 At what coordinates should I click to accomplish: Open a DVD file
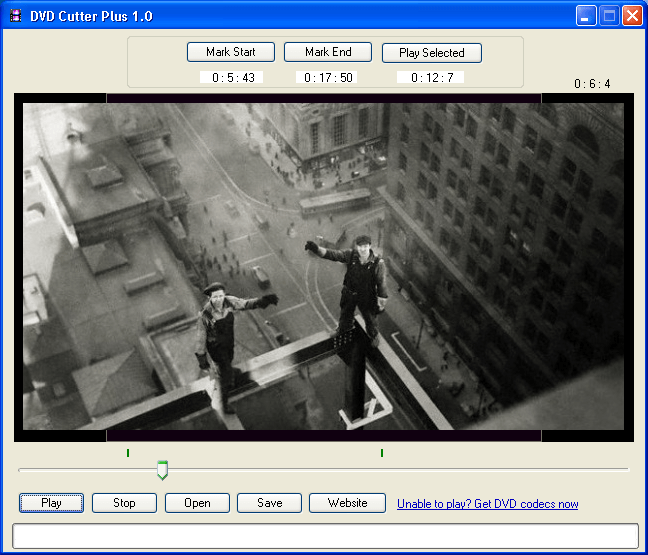pos(197,503)
